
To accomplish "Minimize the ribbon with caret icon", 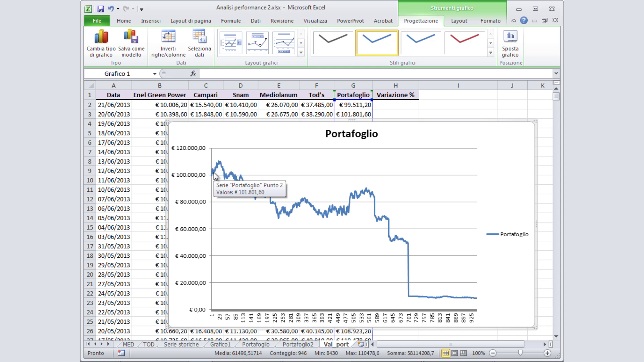I will click(x=514, y=20).
